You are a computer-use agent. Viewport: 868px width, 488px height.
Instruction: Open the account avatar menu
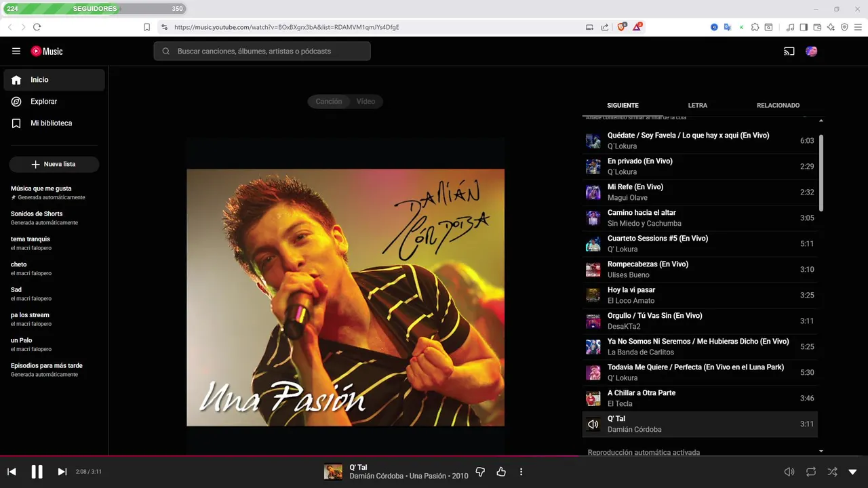click(x=811, y=51)
